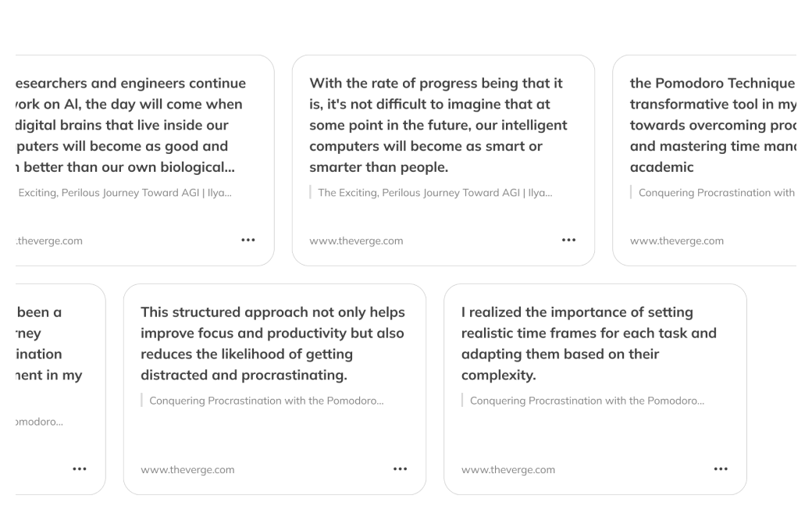Image resolution: width=812 pixels, height=531 pixels.
Task: Select quote starting 'the Pomodoro Technique'
Action: (712, 125)
